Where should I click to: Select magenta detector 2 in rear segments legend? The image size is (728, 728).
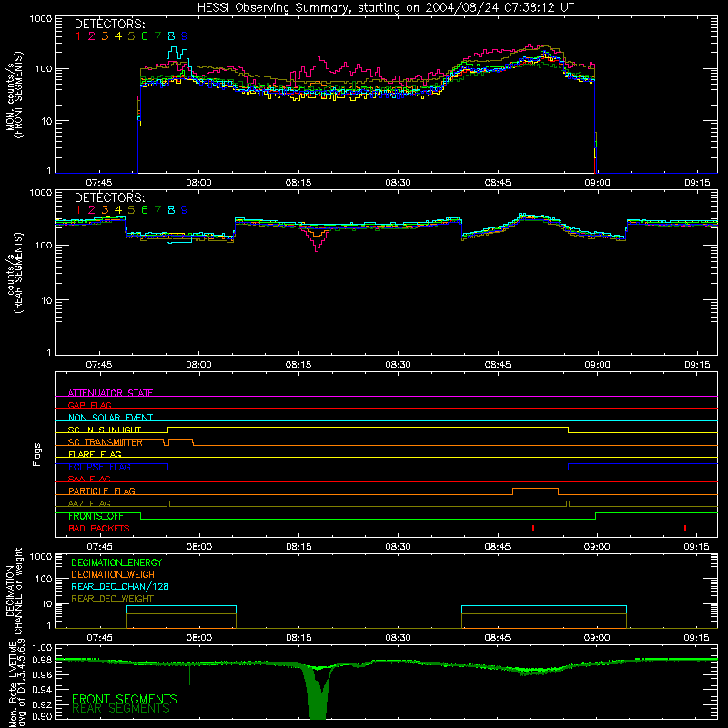click(92, 210)
